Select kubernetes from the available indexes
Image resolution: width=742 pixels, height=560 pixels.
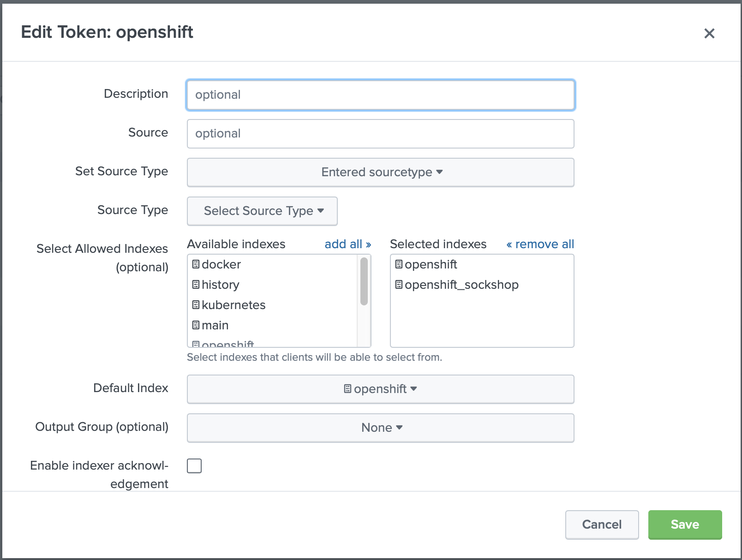click(x=233, y=305)
